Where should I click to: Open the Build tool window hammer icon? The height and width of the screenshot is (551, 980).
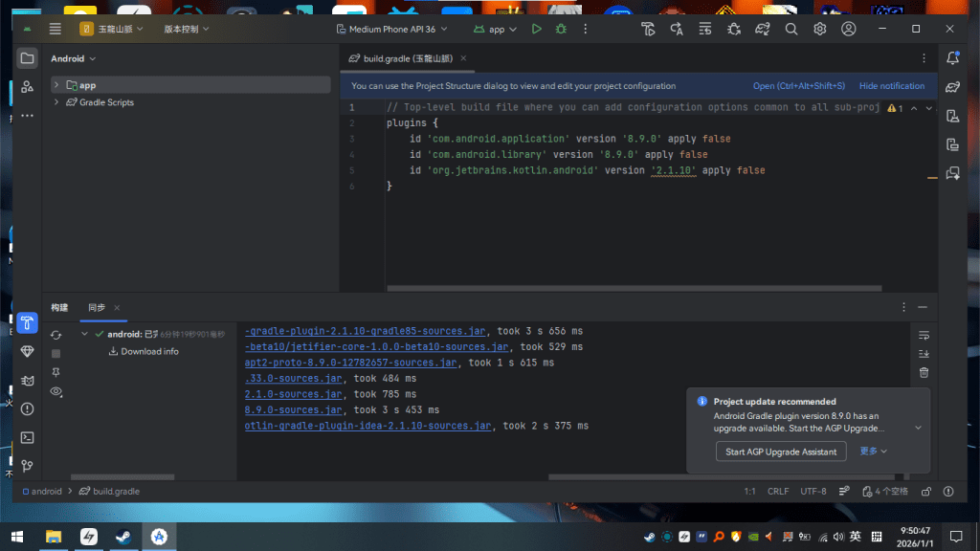(27, 321)
